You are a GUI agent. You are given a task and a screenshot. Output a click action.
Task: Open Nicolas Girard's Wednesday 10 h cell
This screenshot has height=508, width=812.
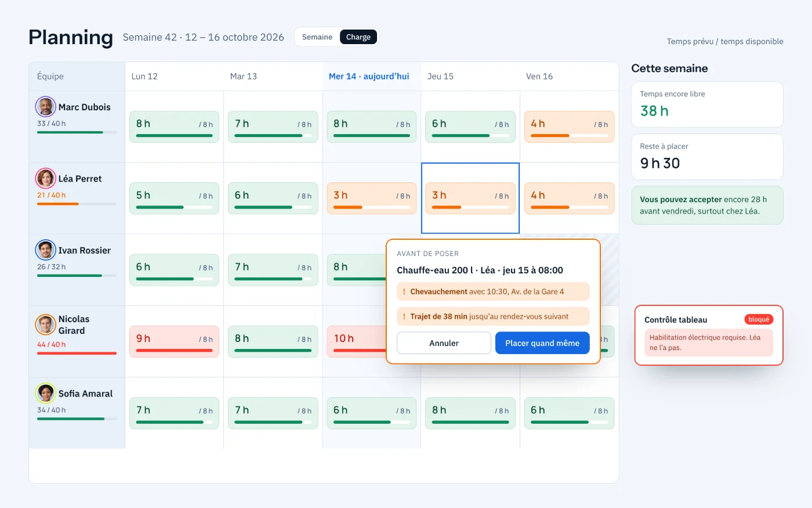pos(356,341)
